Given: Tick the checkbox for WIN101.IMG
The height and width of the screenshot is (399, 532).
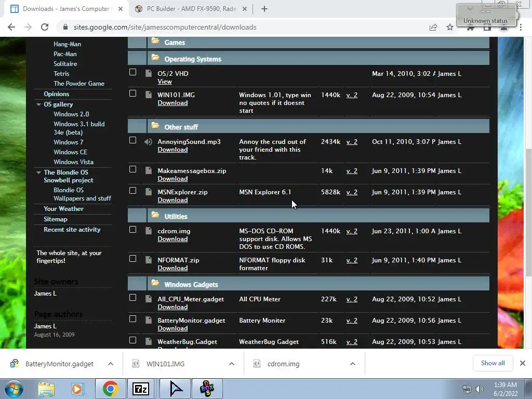Looking at the screenshot, I should click(x=132, y=94).
